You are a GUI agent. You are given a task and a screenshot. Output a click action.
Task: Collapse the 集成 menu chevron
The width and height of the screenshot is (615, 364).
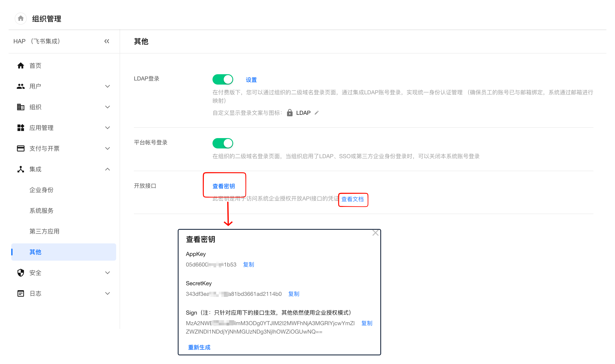[x=108, y=169]
